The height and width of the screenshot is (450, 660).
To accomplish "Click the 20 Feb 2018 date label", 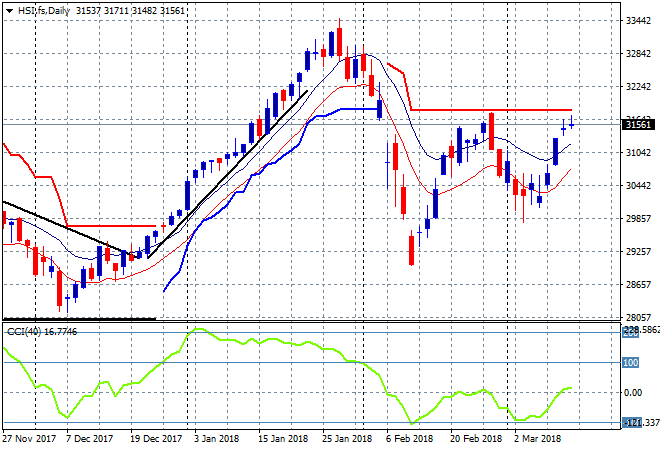I will coord(476,439).
